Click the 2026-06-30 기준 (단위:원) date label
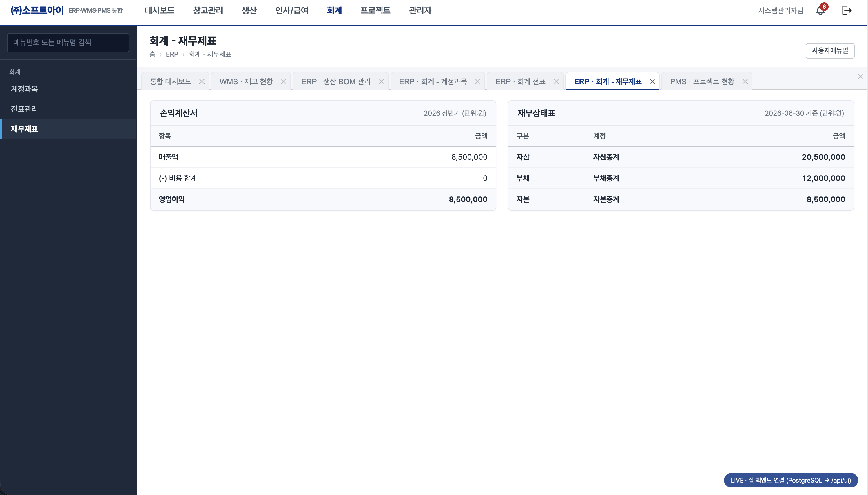This screenshot has height=495, width=868. 804,113
